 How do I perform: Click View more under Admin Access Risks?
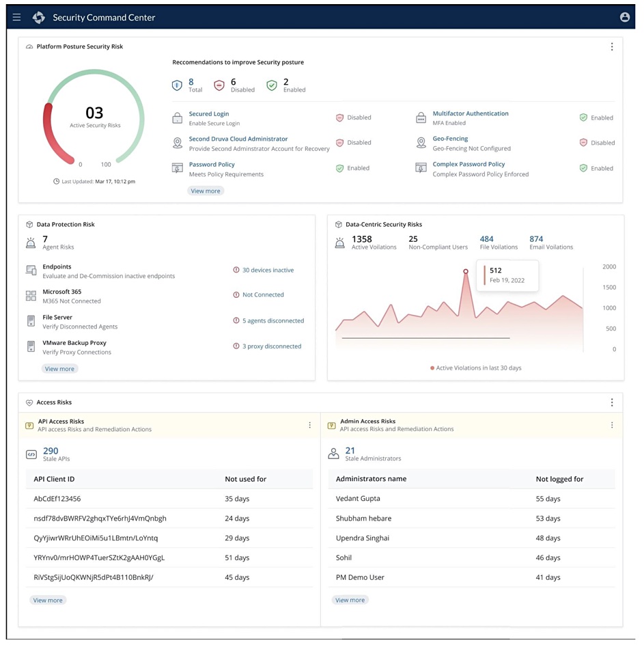[x=350, y=600]
